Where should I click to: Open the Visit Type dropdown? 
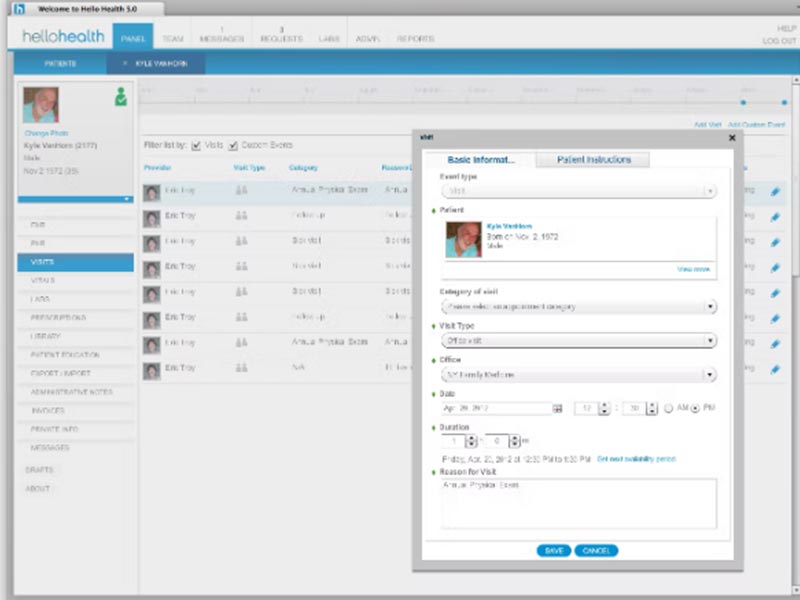click(x=579, y=341)
